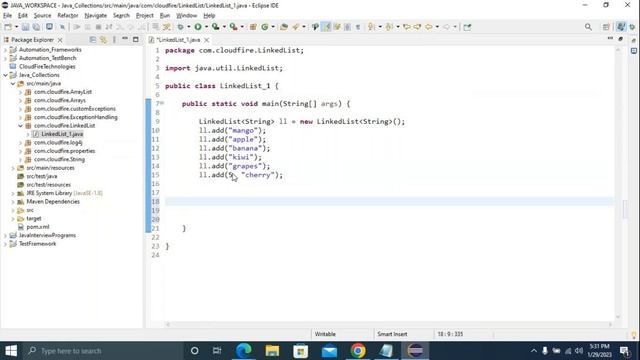Image resolution: width=640 pixels, height=360 pixels.
Task: Click the Smart Insert status field
Action: [x=392, y=334]
